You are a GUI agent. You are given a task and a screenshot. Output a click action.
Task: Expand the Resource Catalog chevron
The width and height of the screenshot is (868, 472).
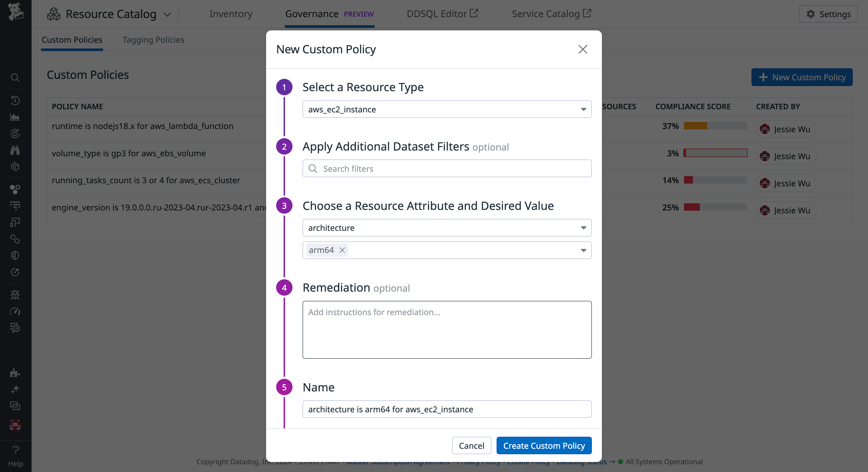pyautogui.click(x=167, y=14)
